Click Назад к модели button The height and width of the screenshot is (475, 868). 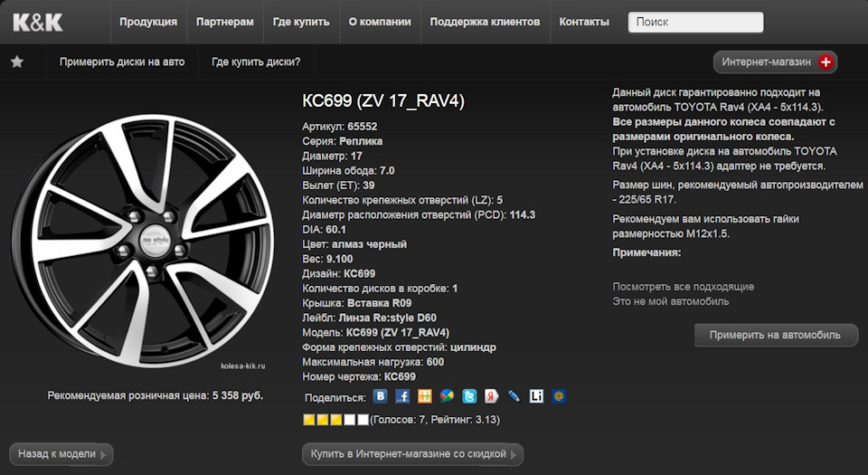tap(61, 454)
